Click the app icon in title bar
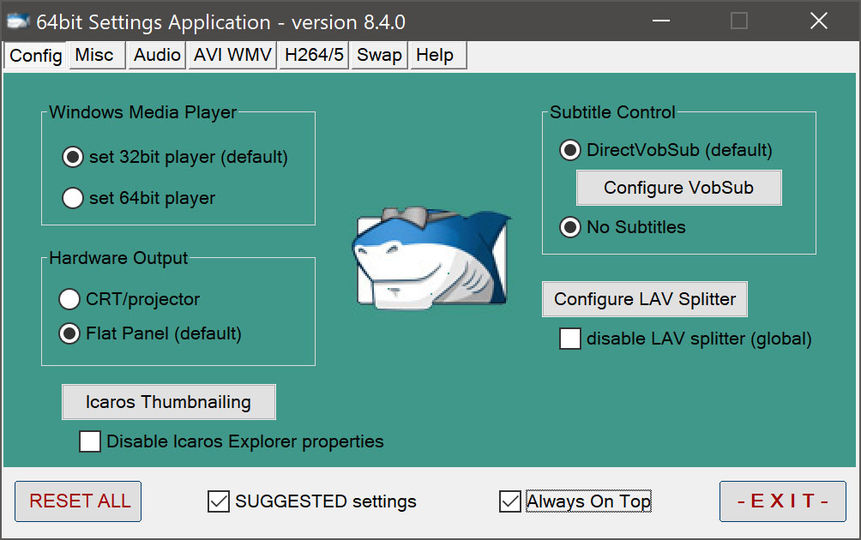861x540 pixels. [17, 21]
